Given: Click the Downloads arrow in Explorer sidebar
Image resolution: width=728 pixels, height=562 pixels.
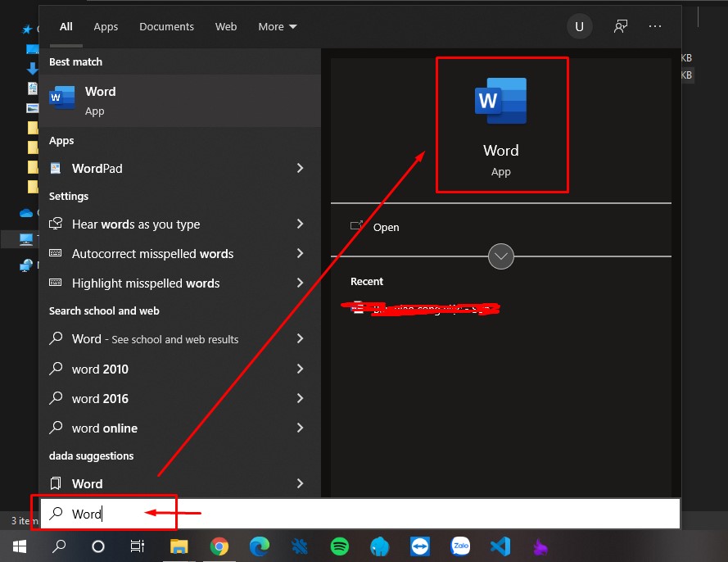Looking at the screenshot, I should click(32, 69).
